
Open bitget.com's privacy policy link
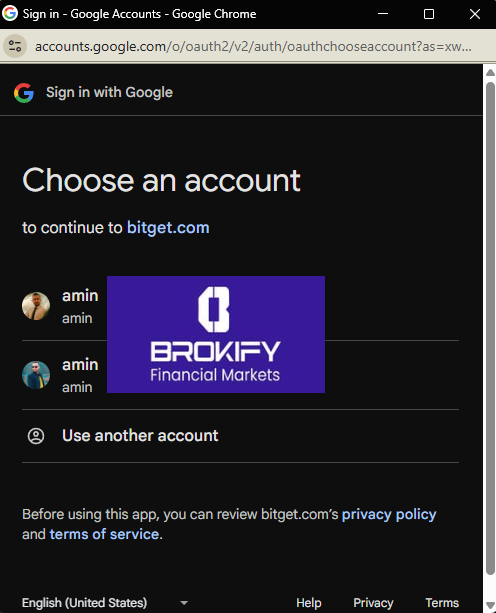[x=389, y=514]
